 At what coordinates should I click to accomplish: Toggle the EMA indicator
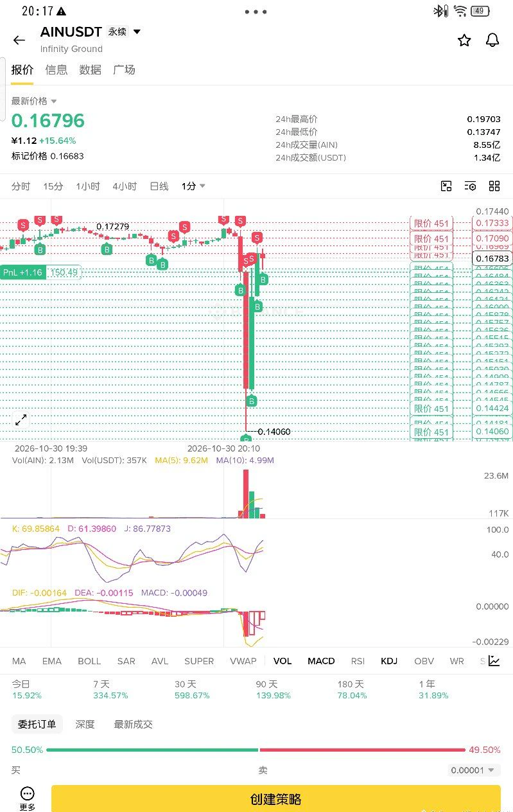click(52, 661)
